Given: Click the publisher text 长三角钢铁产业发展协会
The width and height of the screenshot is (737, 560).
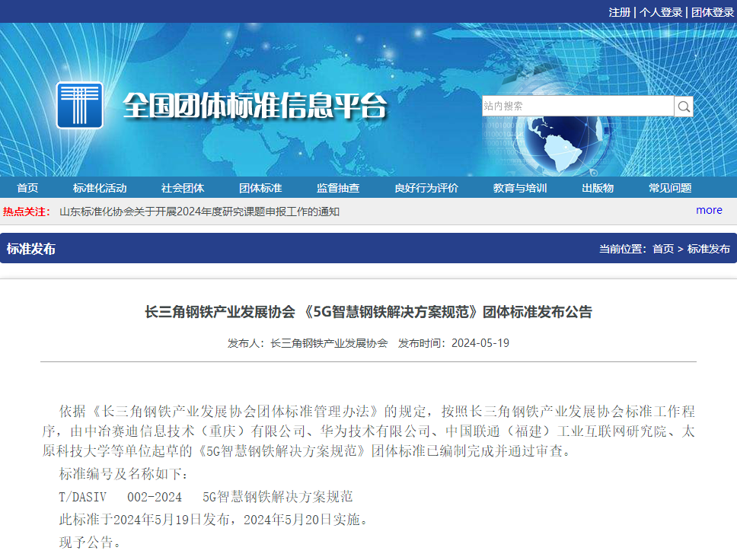Looking at the screenshot, I should 329,343.
